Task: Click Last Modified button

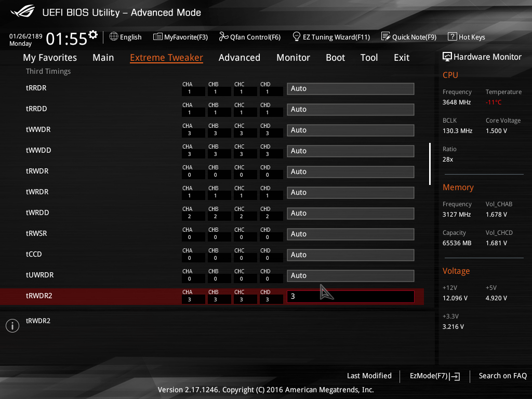Action: tap(369, 376)
